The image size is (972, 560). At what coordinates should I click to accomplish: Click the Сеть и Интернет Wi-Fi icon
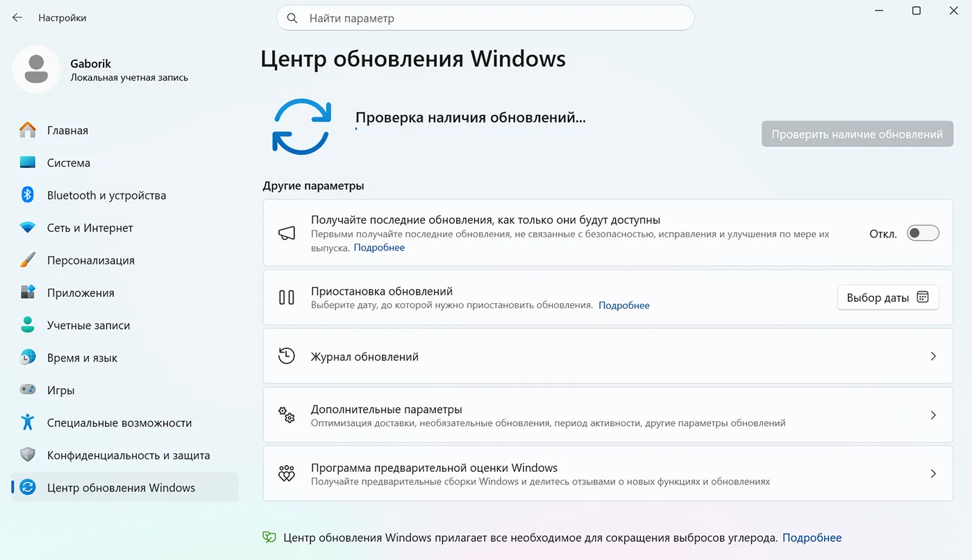tap(28, 228)
